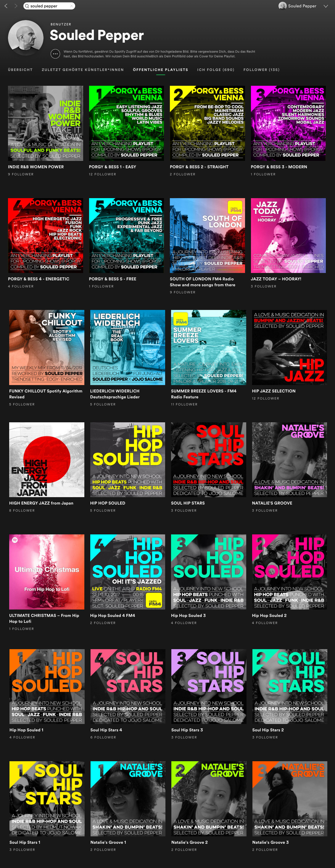Click the search input field

click(49, 6)
